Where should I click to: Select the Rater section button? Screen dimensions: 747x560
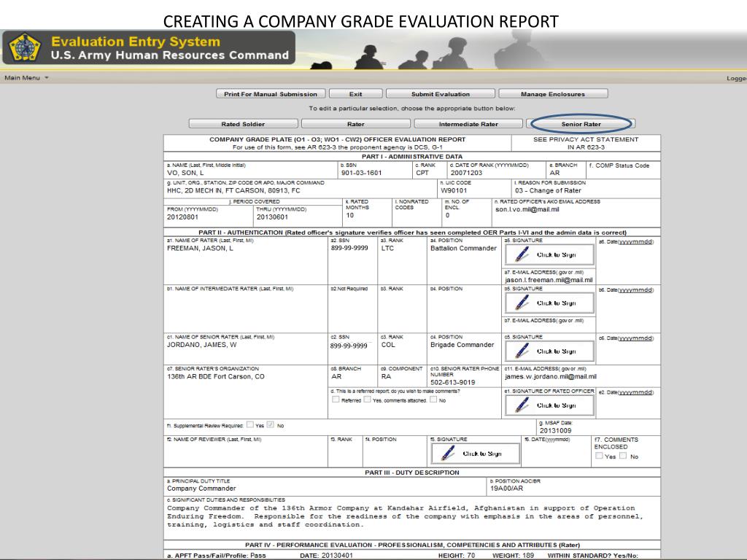tap(355, 124)
